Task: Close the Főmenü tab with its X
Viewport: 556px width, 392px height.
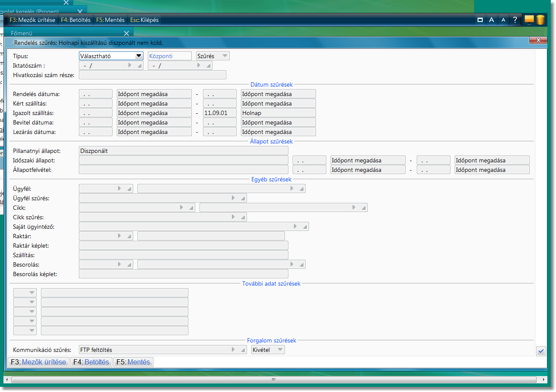Action: click(126, 33)
